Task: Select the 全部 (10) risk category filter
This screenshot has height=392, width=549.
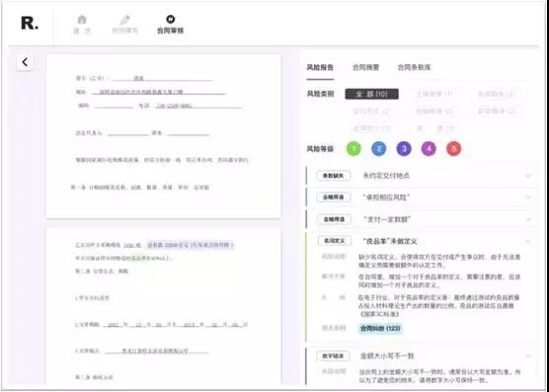Action: pyautogui.click(x=371, y=94)
